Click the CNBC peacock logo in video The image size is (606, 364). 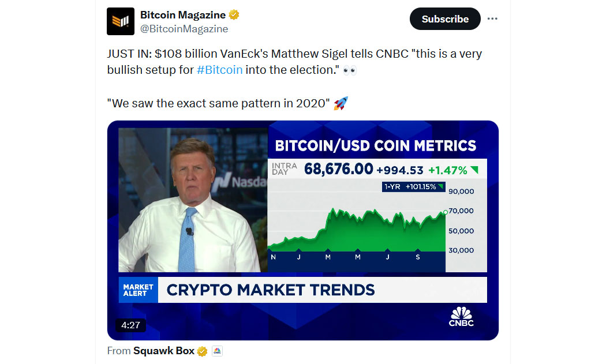coord(461,317)
